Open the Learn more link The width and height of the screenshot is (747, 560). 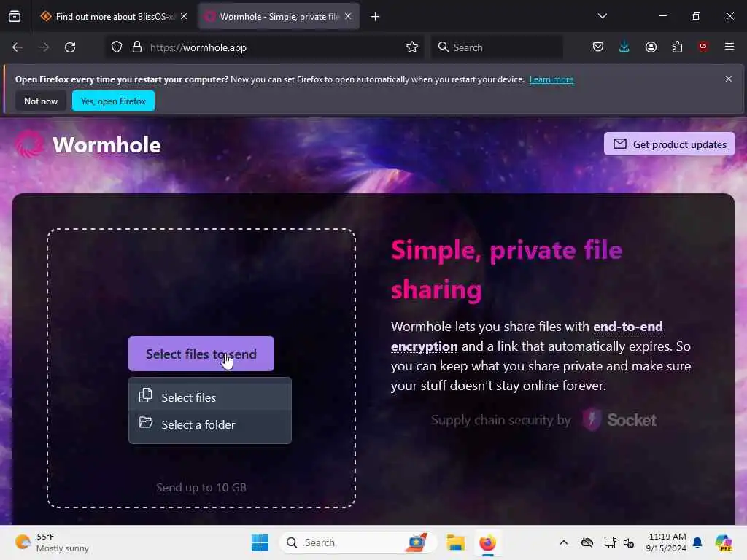click(551, 79)
